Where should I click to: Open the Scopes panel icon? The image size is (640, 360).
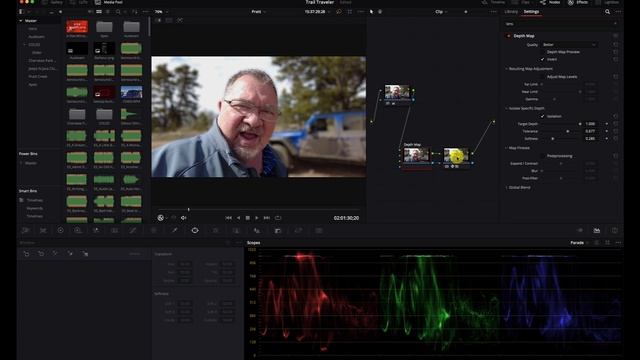point(597,231)
